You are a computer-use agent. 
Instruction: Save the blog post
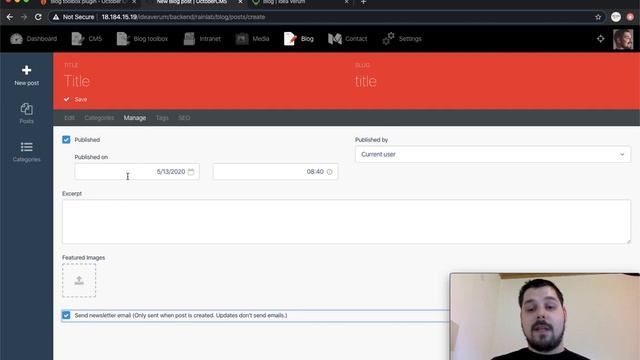click(x=76, y=100)
